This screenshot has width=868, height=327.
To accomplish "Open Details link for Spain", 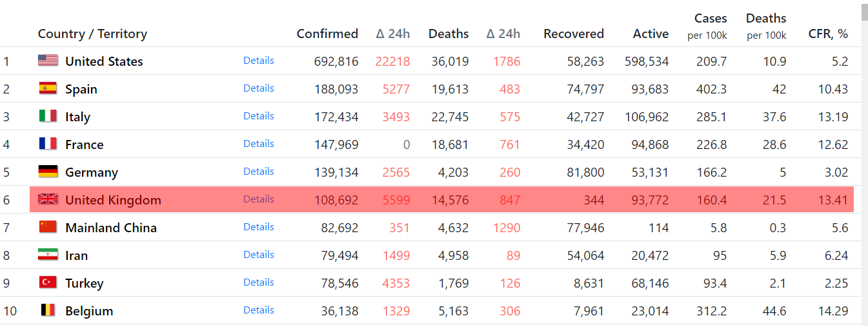I will click(259, 88).
